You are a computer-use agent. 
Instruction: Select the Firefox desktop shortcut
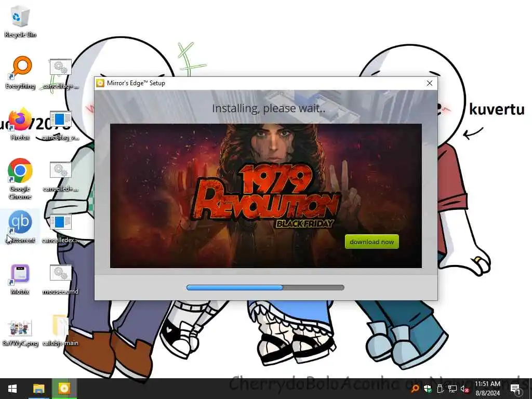click(20, 124)
